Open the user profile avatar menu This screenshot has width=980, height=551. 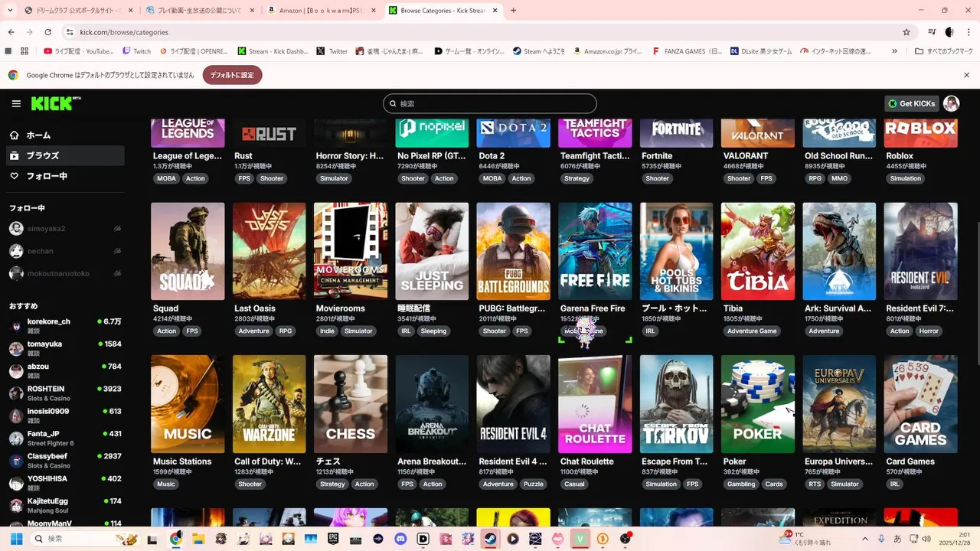pyautogui.click(x=951, y=103)
